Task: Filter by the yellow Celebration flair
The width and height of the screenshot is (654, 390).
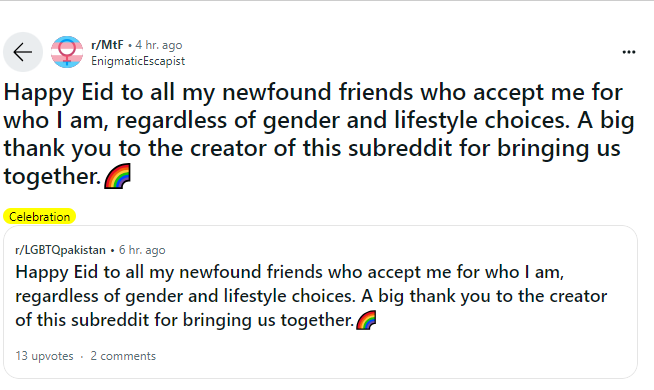Action: tap(40, 216)
